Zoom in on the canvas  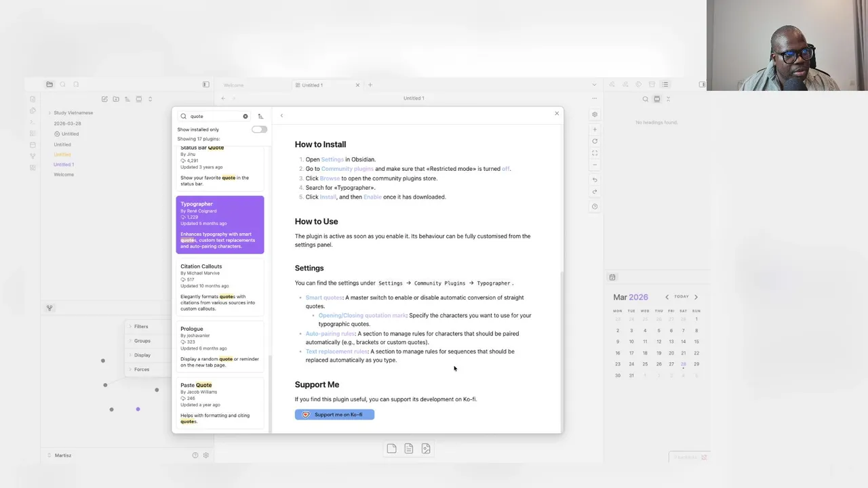pyautogui.click(x=595, y=129)
